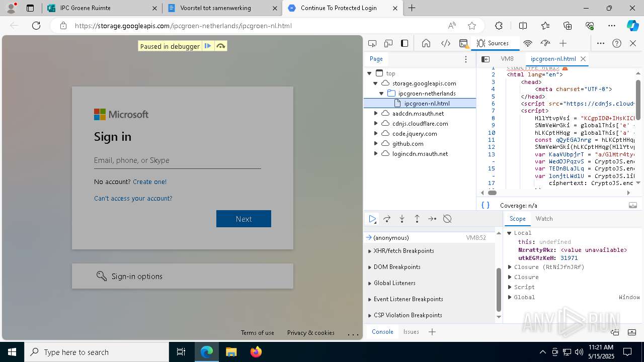Expand the Script scope
The height and width of the screenshot is (362, 644).
(509, 287)
